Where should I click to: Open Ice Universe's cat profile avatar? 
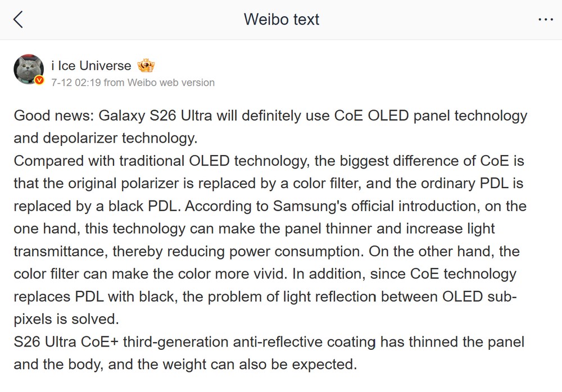tap(29, 69)
